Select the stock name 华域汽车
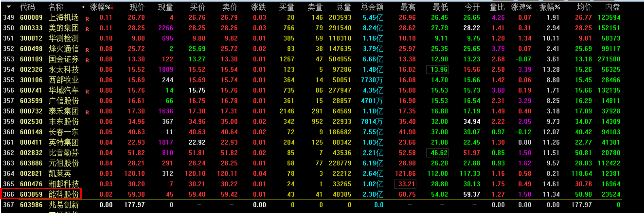 64,90
